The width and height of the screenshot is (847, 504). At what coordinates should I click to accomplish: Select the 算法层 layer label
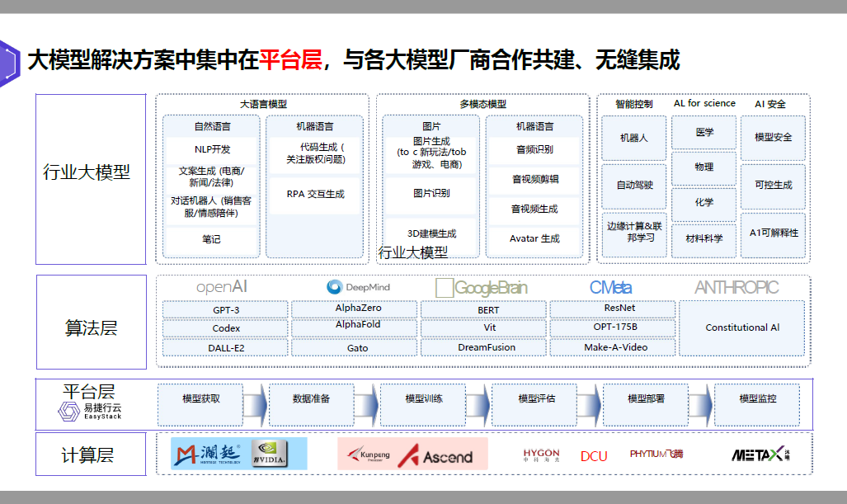(92, 328)
